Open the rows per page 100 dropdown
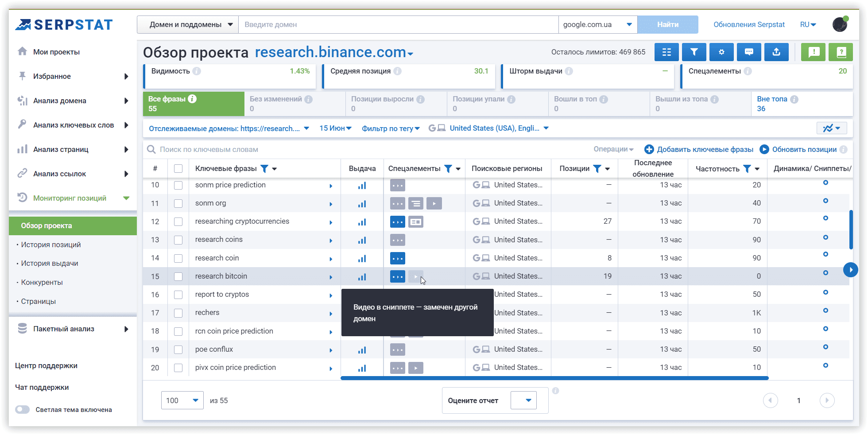The width and height of the screenshot is (868, 435). (182, 400)
